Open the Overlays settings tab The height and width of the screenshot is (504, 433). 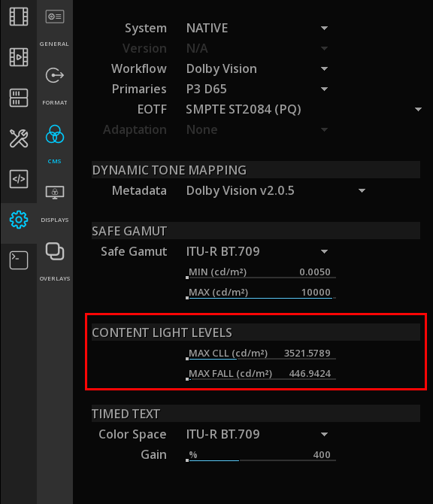pyautogui.click(x=55, y=262)
